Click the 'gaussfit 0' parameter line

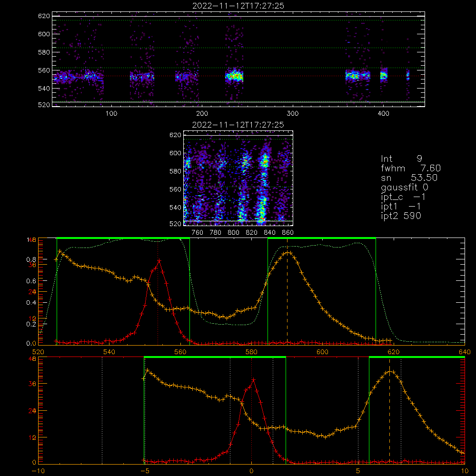pyautogui.click(x=405, y=188)
